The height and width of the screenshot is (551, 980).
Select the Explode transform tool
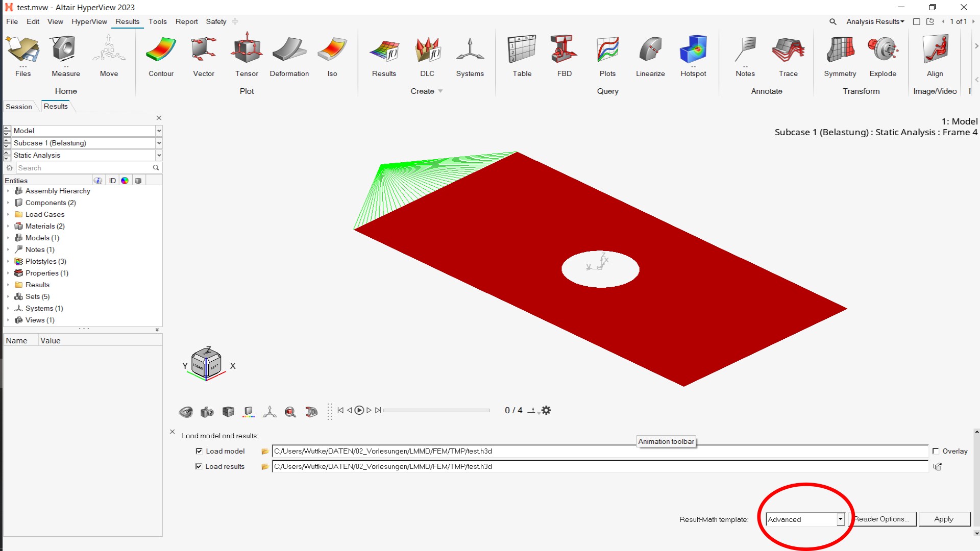(x=883, y=50)
